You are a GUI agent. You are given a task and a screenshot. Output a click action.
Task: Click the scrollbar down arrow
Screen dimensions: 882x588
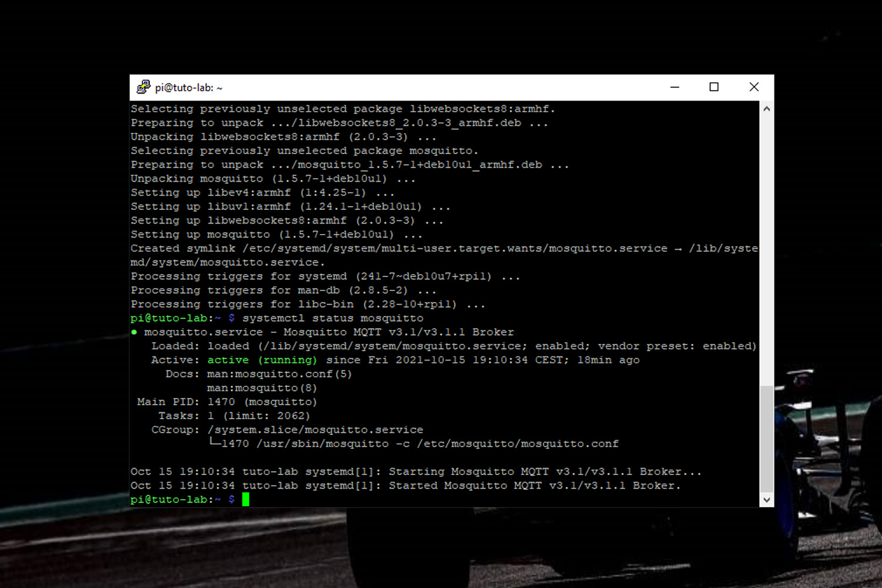(766, 500)
